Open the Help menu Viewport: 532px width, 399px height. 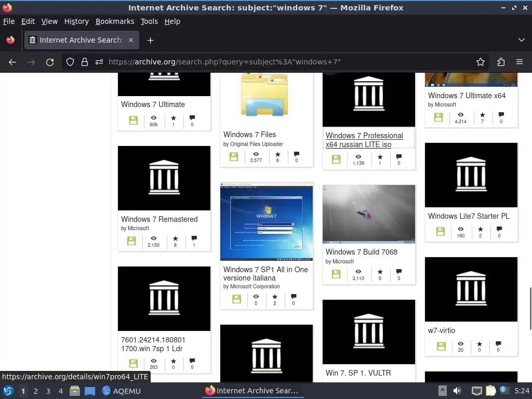click(172, 21)
